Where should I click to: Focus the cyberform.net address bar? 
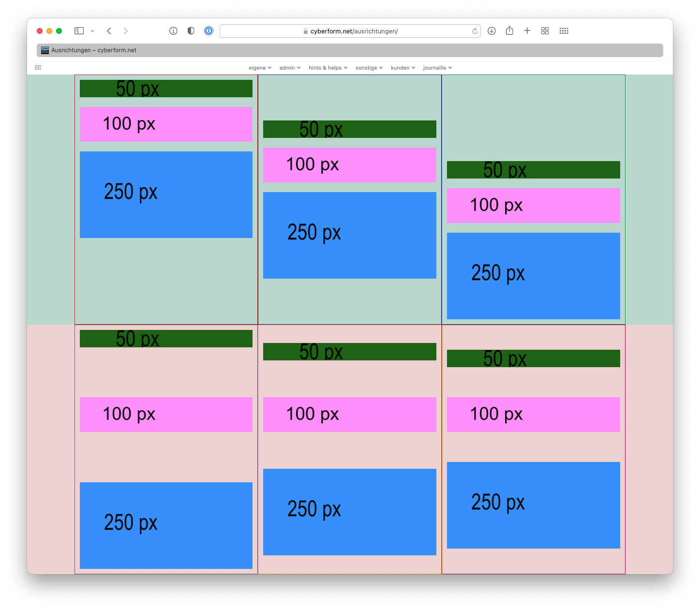coord(350,31)
